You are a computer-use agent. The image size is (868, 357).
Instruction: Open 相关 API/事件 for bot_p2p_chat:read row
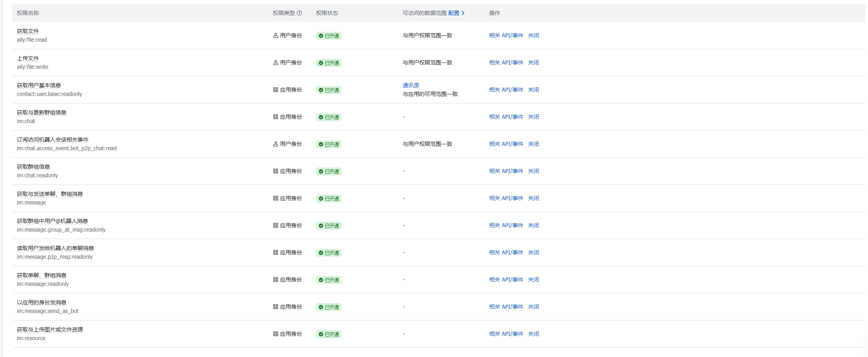(x=506, y=144)
